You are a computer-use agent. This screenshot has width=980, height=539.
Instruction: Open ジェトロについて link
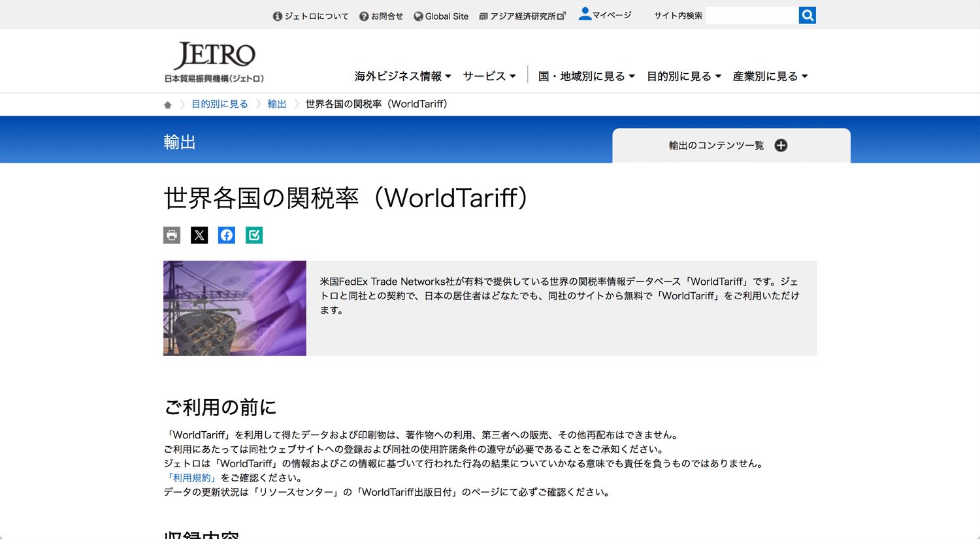pyautogui.click(x=311, y=16)
